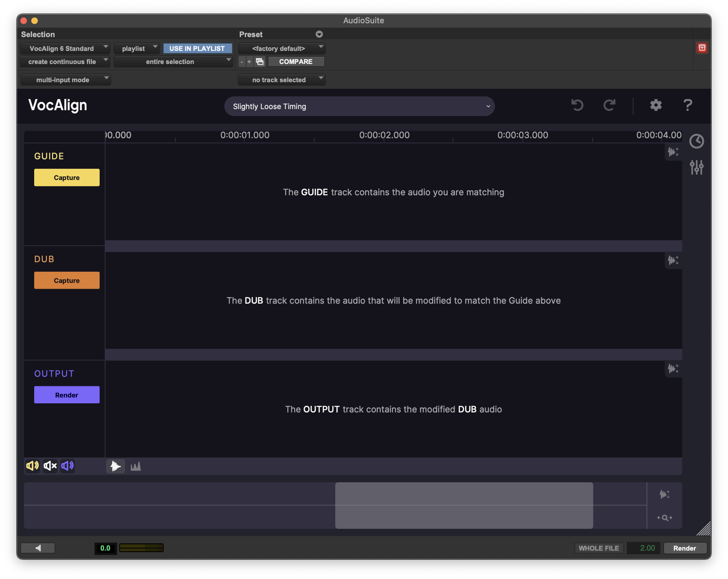
Task: Click the COMPARE button
Action: pyautogui.click(x=296, y=61)
